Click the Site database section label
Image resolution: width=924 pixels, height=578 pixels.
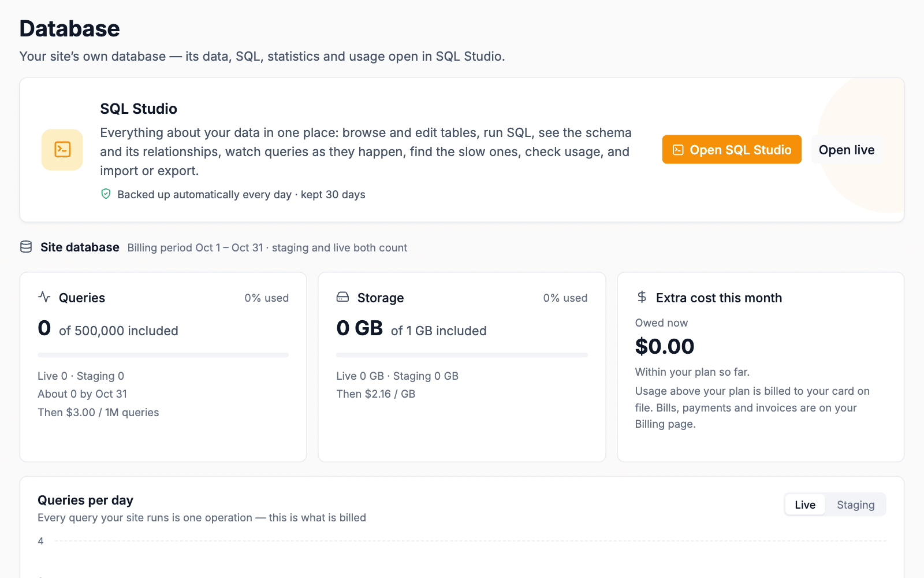[x=80, y=247]
